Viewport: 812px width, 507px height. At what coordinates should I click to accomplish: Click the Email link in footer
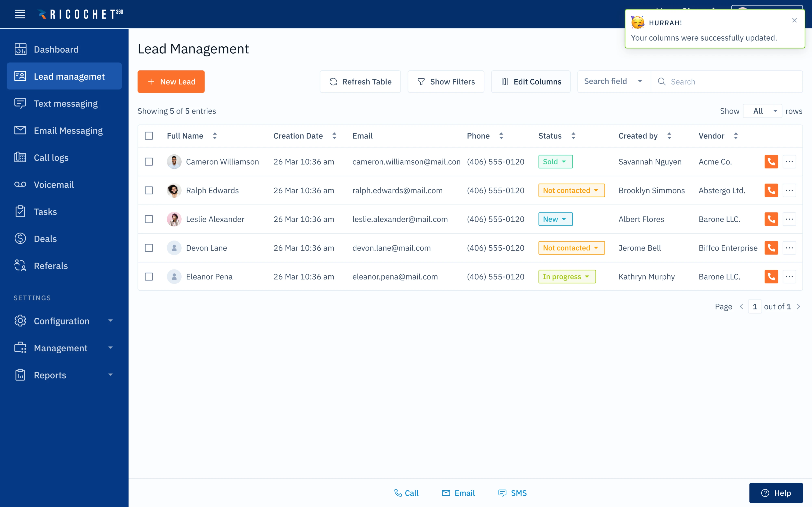[458, 493]
